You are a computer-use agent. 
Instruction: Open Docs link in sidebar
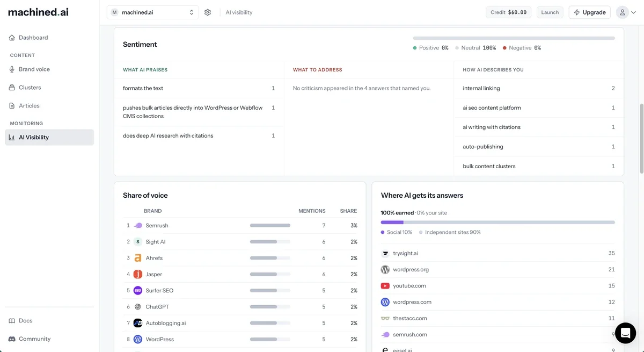49,321
